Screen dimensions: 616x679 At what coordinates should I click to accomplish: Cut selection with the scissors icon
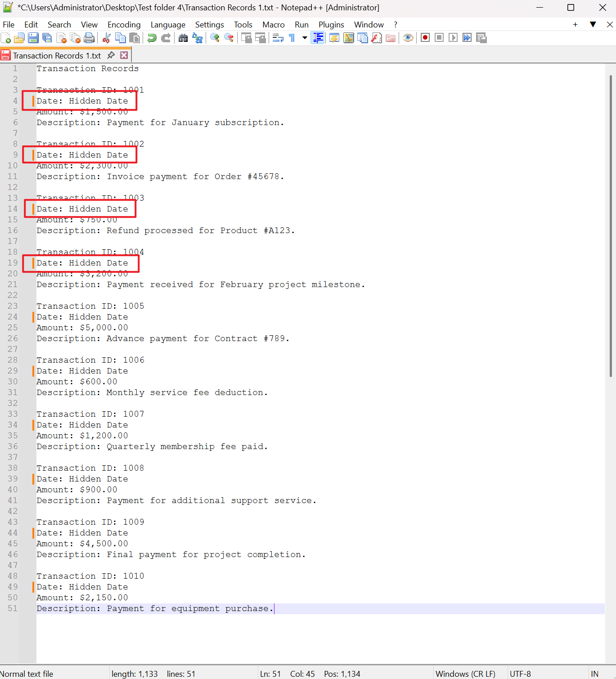coord(107,38)
